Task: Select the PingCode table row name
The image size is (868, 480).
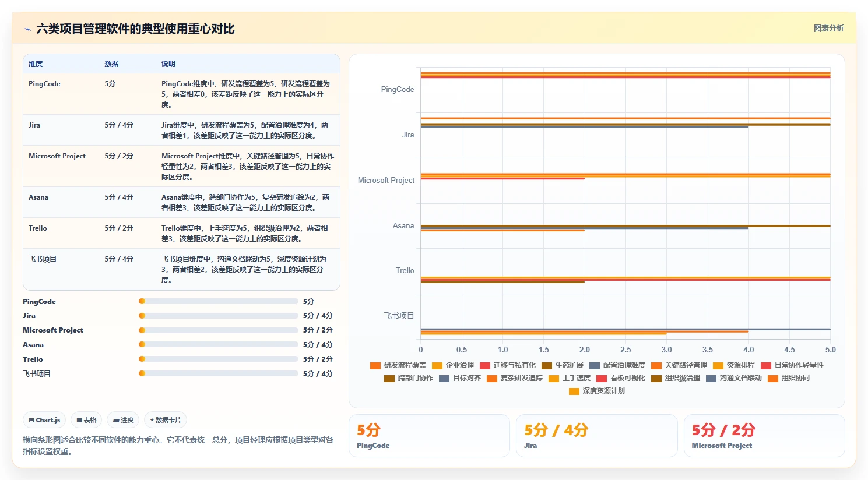Action: click(x=44, y=84)
